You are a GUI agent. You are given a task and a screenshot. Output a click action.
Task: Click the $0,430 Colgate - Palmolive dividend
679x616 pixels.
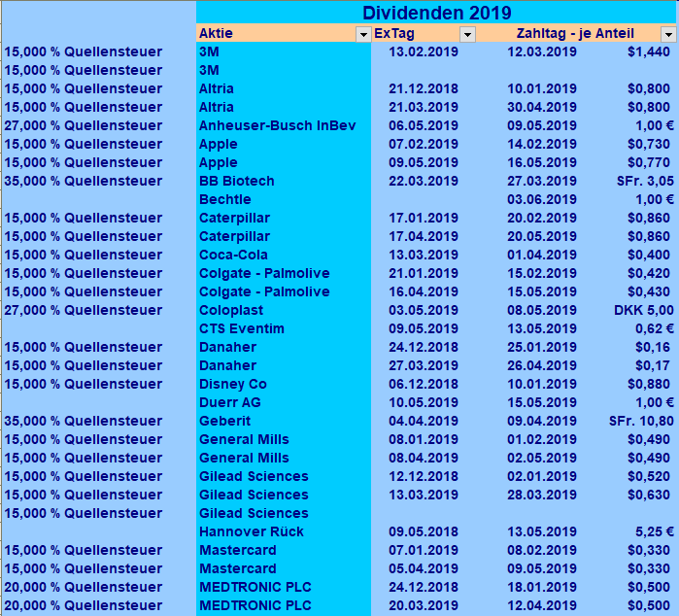[x=649, y=292]
